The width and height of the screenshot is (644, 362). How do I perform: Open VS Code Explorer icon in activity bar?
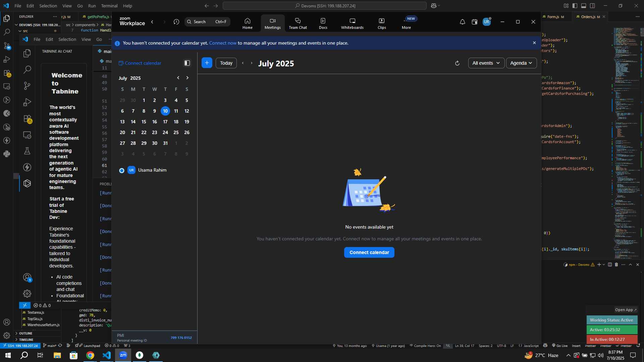6,18
